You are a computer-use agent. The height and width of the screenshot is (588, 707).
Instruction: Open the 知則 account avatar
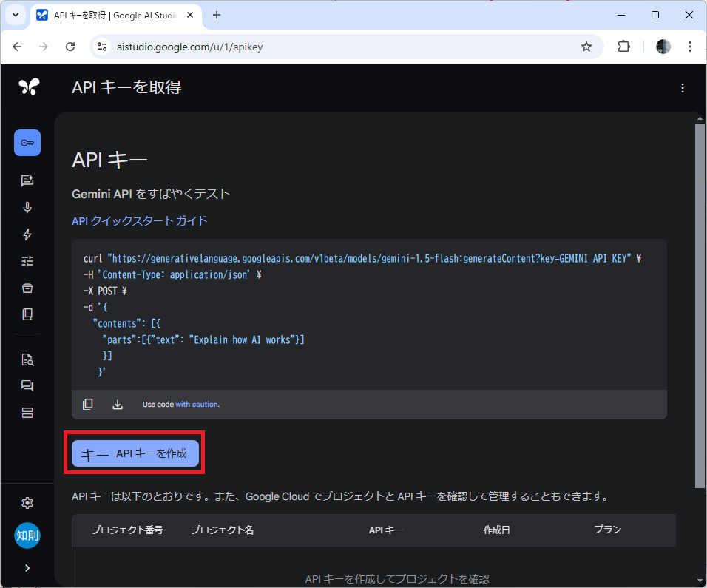[x=27, y=535]
